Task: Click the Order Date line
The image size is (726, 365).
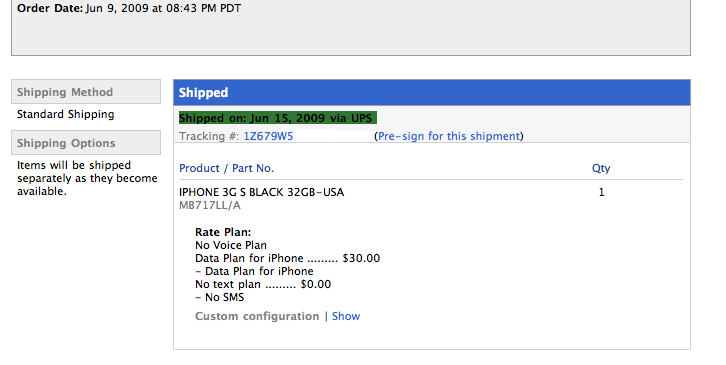Action: click(x=129, y=8)
